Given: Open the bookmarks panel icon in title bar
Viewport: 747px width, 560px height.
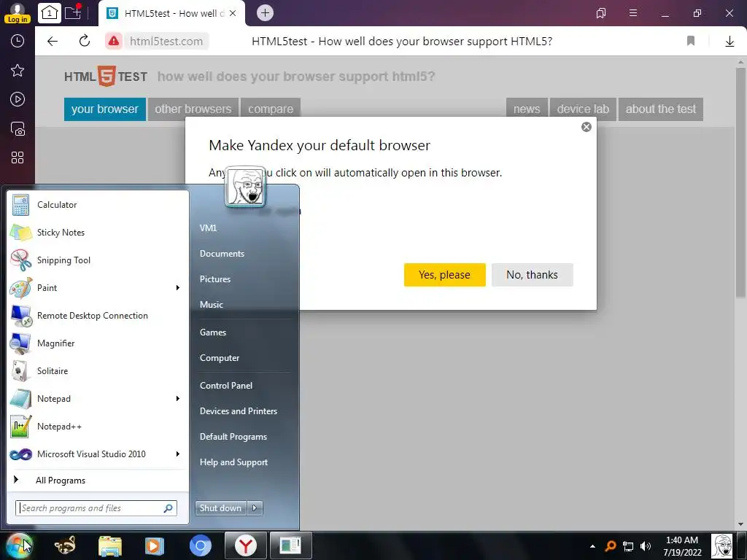Looking at the screenshot, I should 601,13.
